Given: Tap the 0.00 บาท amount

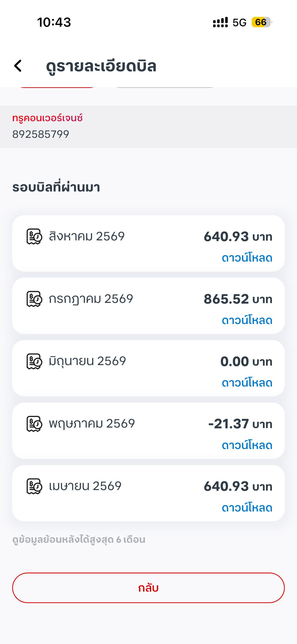Looking at the screenshot, I should (x=246, y=362).
